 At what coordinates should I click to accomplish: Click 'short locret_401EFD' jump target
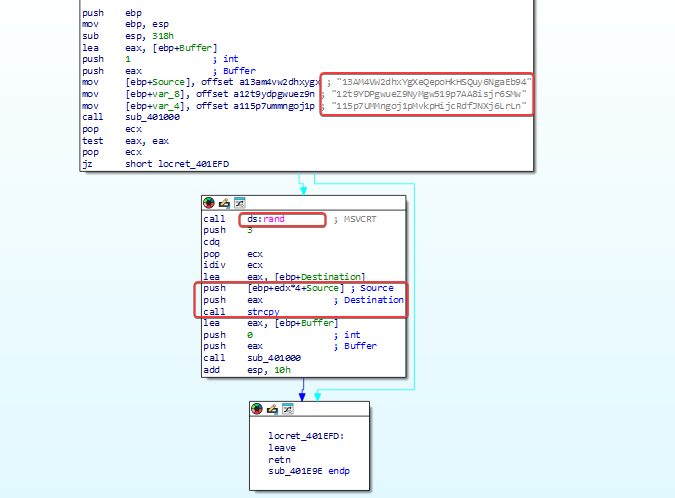pyautogui.click(x=177, y=164)
